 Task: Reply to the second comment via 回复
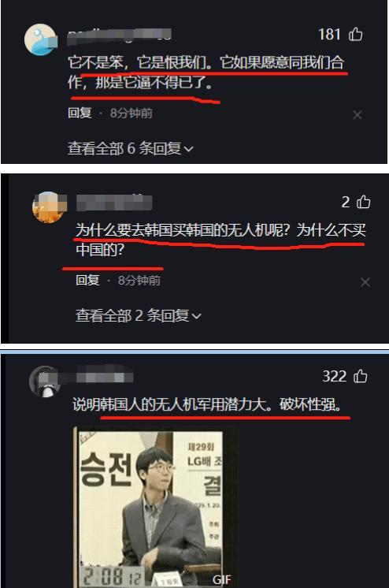[87, 280]
